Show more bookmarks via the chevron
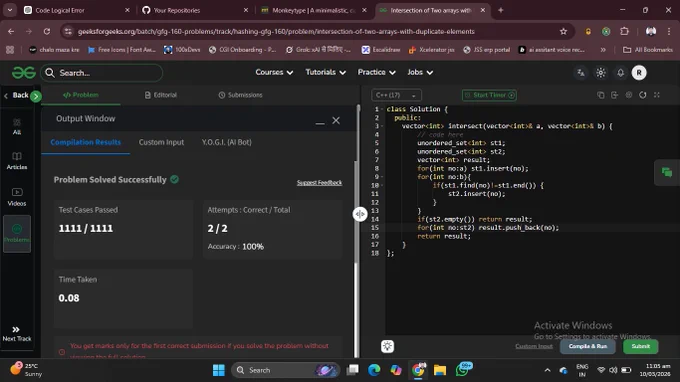This screenshot has width=680, height=382. tap(603, 50)
